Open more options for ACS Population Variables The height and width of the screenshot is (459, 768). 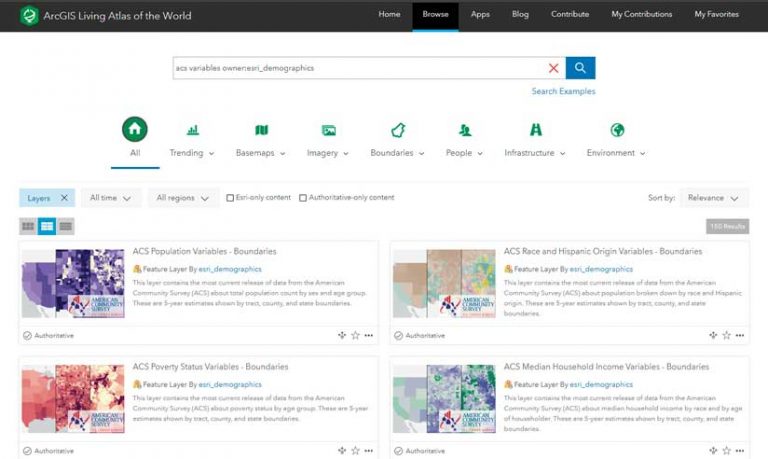(369, 336)
